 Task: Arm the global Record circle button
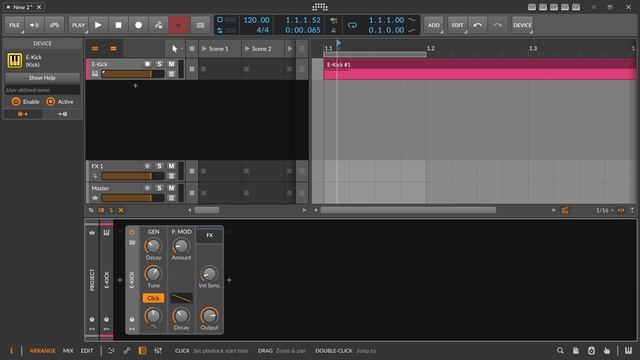click(138, 25)
